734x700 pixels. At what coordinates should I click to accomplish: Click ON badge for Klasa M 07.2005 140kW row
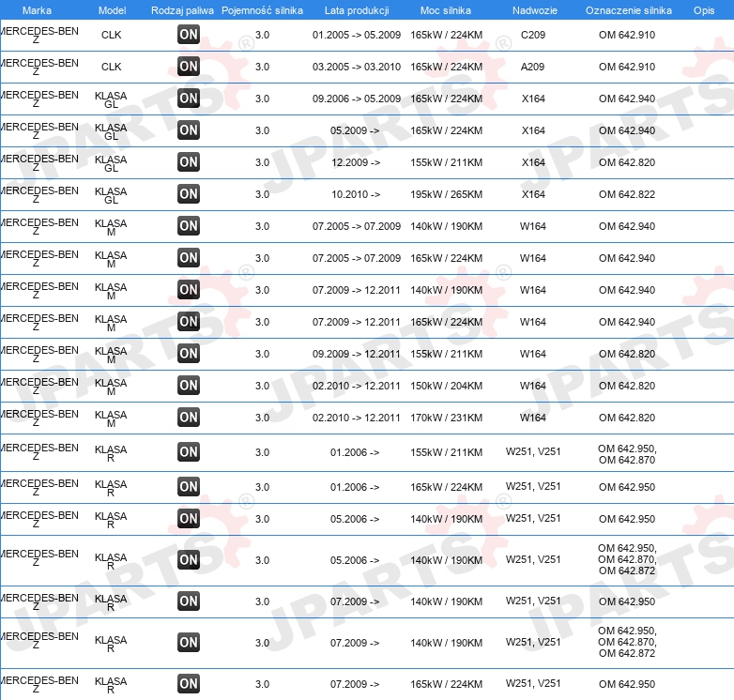click(x=189, y=225)
